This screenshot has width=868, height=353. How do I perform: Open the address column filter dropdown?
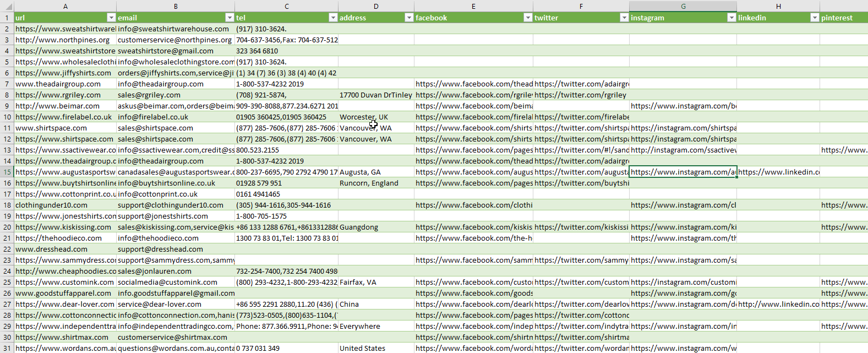409,18
